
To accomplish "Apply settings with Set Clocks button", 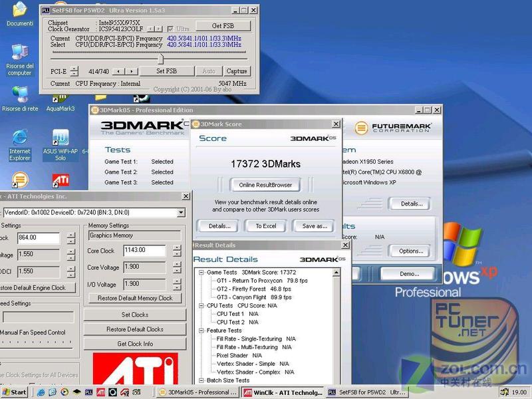I will tap(135, 315).
